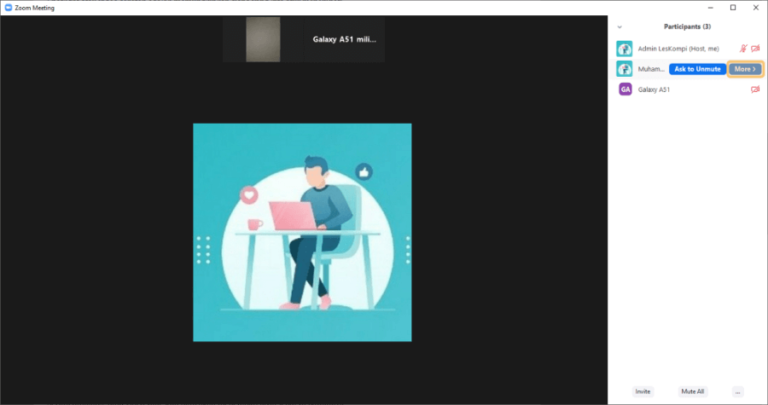This screenshot has height=405, width=768.
Task: Click the purple GA avatar icon
Action: tap(625, 89)
